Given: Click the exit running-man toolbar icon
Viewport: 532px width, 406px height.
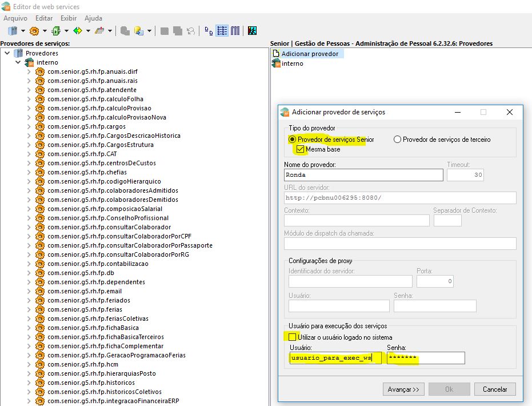Looking at the screenshot, I should pyautogui.click(x=252, y=30).
